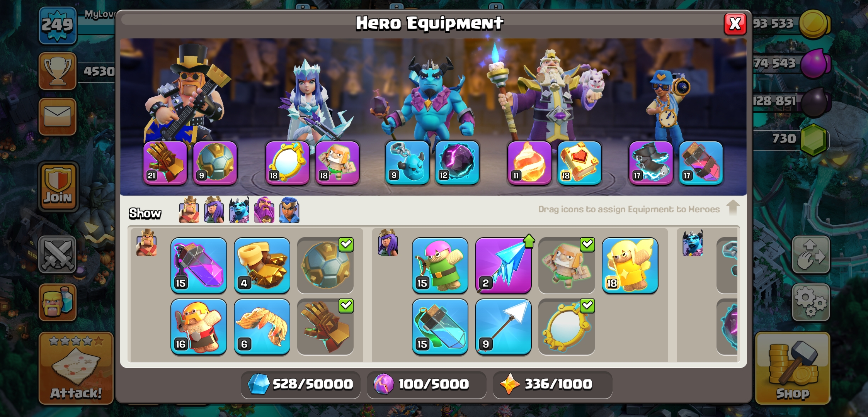The image size is (868, 417).
Task: Open the mail envelope inbox
Action: click(x=57, y=116)
